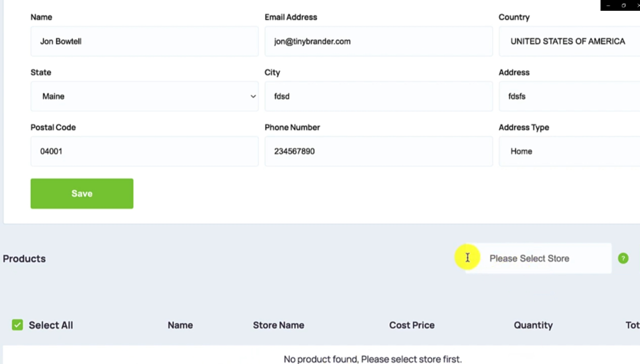Viewport: 640px width, 364px height.
Task: Click the Quantity column header
Action: tap(533, 325)
